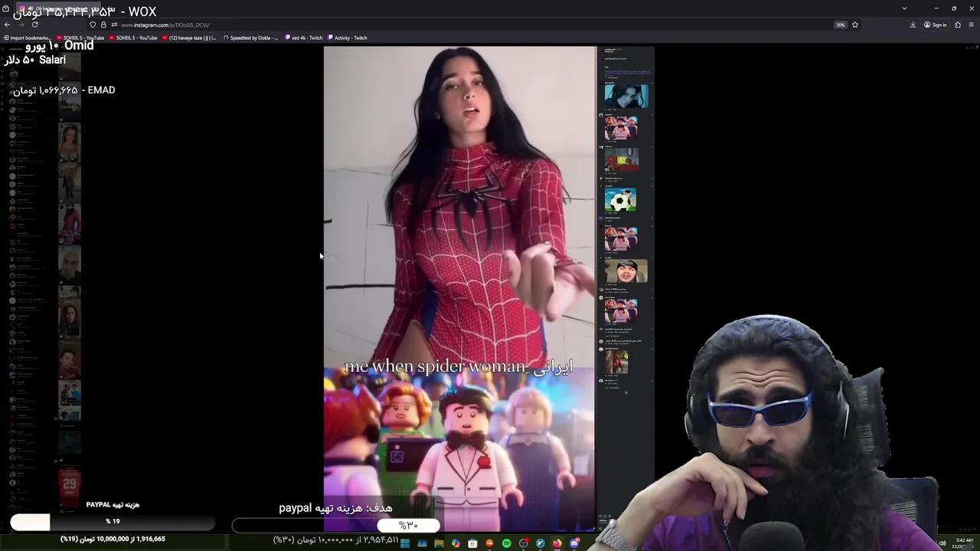Open the Firefox downloads panel

pos(913,24)
